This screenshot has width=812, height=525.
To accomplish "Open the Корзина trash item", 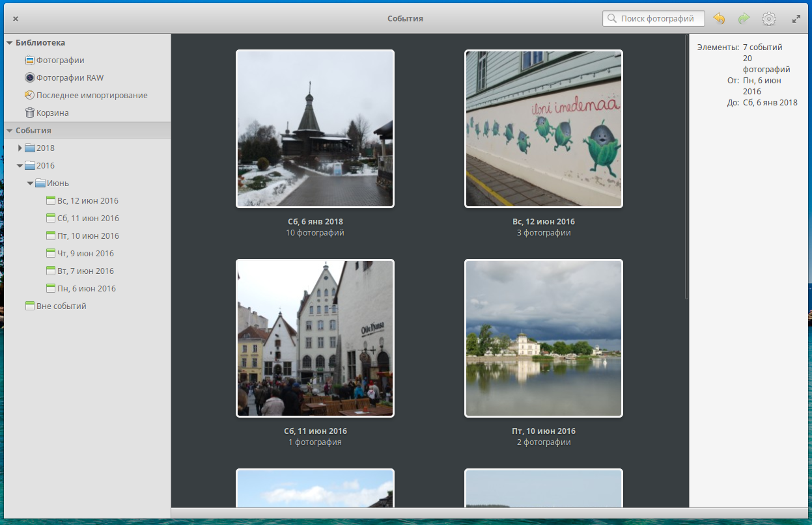I will pos(52,113).
